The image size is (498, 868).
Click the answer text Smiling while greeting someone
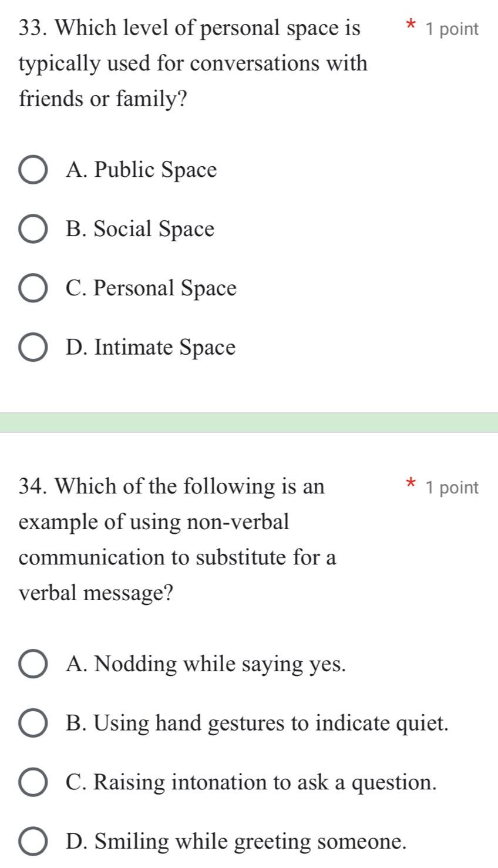point(235,842)
